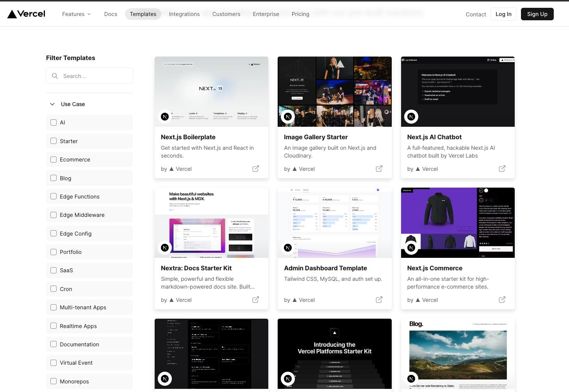Open external link icon on Admin Dashboard Template
Screen dimensions: 569x392
click(379, 300)
